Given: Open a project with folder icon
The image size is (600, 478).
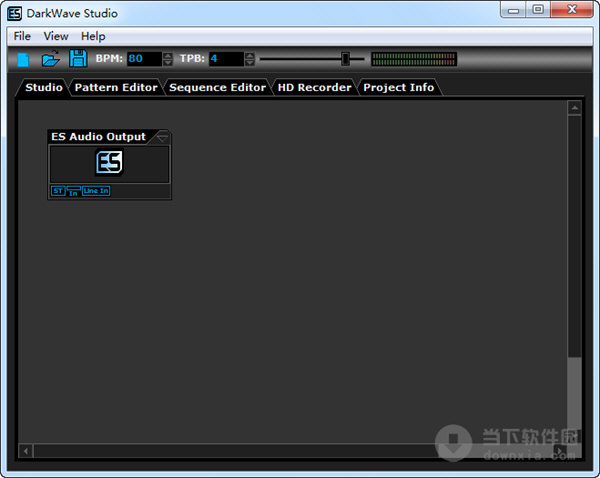Looking at the screenshot, I should tap(51, 59).
